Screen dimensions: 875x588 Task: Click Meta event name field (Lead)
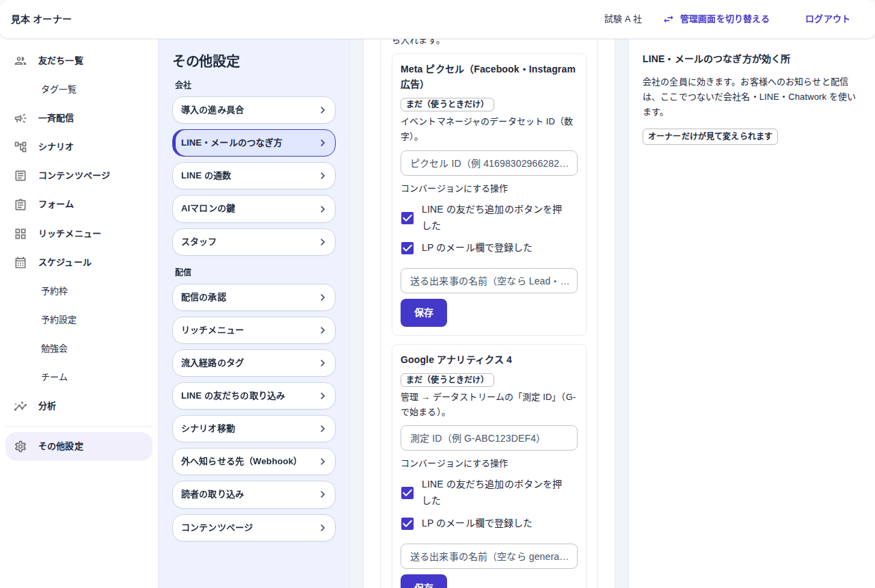(x=489, y=281)
